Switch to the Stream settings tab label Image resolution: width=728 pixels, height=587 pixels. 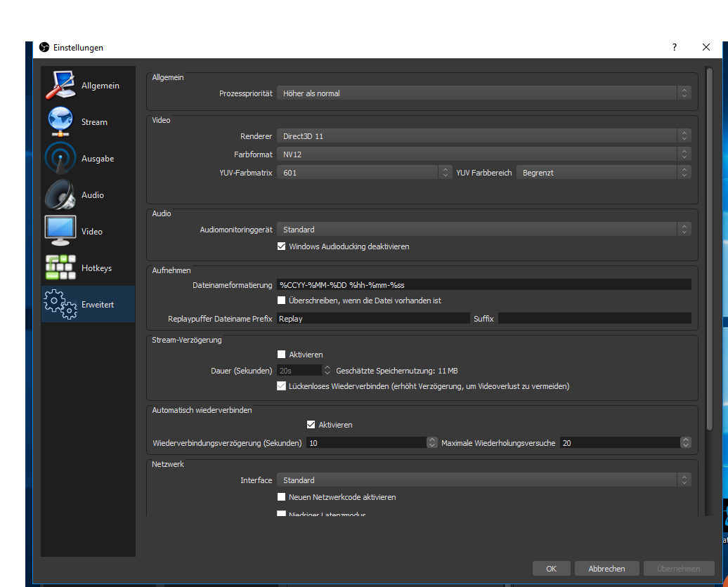pos(94,122)
